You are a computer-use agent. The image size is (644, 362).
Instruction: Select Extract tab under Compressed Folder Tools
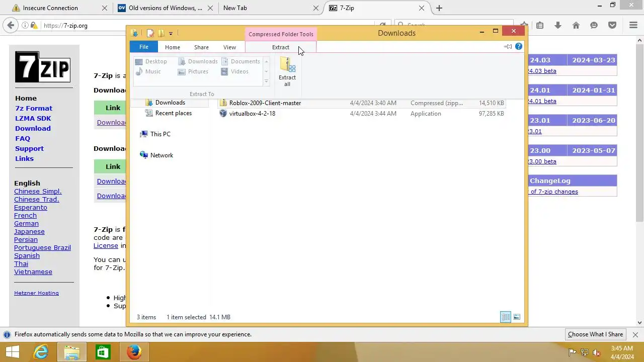(281, 47)
